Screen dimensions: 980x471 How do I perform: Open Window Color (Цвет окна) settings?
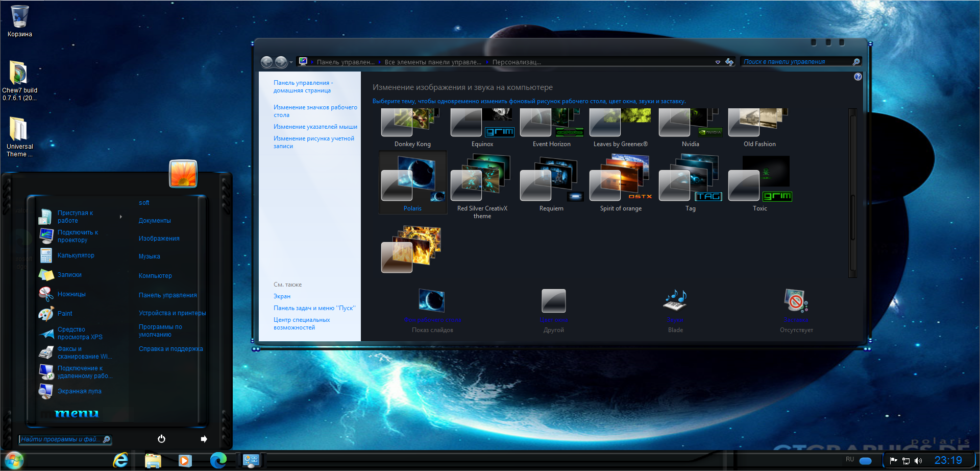(554, 301)
